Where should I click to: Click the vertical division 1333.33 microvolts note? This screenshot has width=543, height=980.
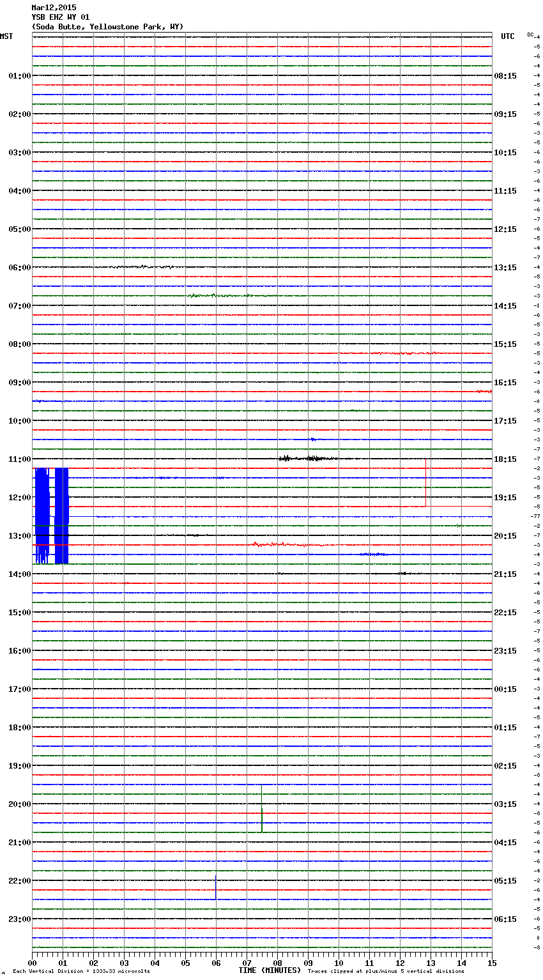(x=81, y=971)
